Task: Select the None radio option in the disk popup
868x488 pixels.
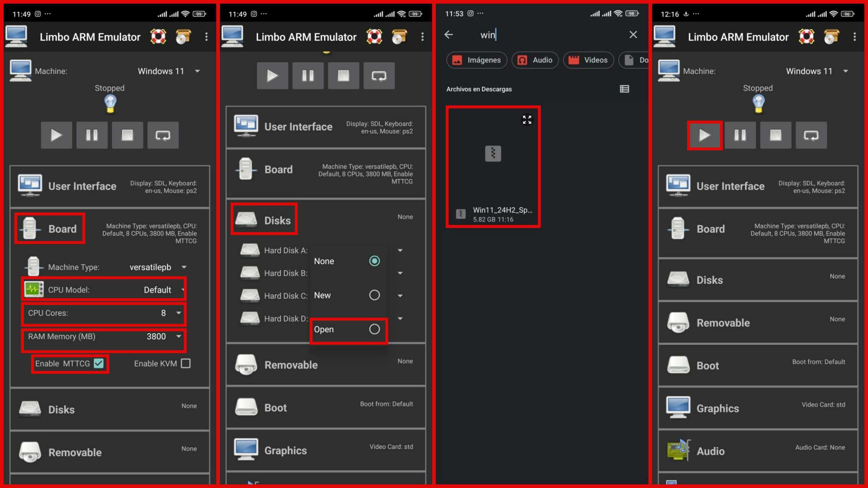Action: [374, 261]
